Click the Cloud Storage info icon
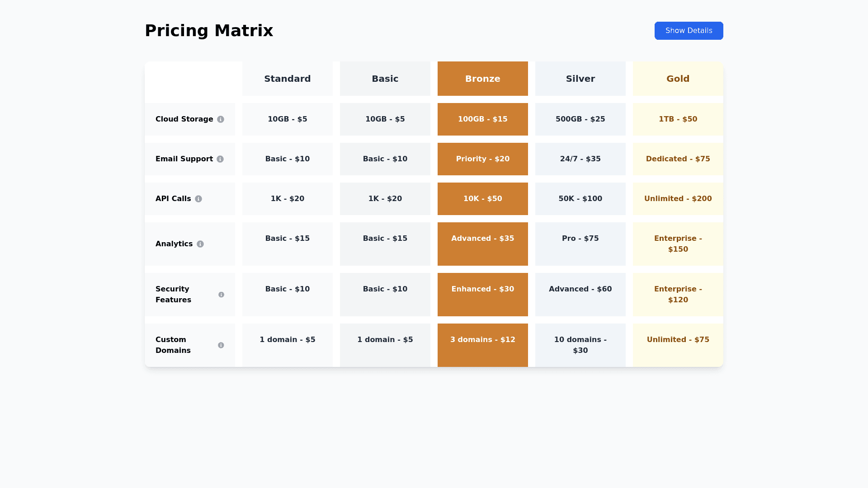 point(221,119)
